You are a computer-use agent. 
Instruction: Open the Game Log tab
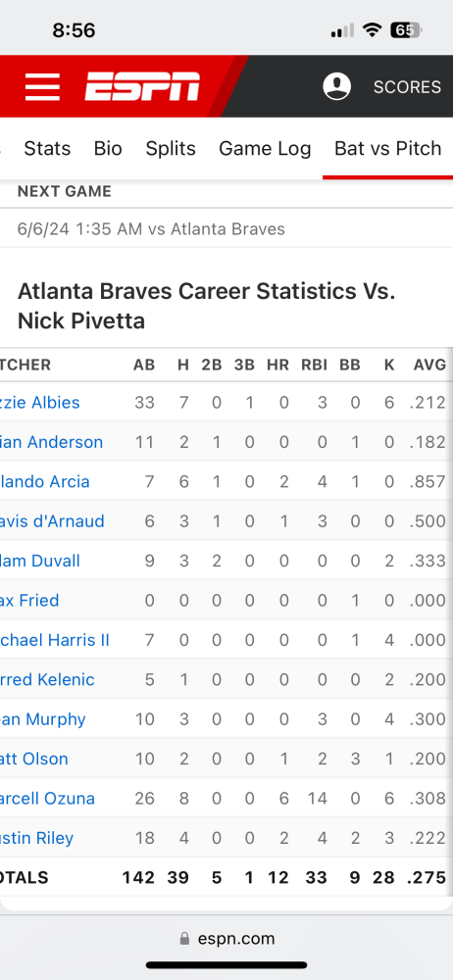click(265, 148)
